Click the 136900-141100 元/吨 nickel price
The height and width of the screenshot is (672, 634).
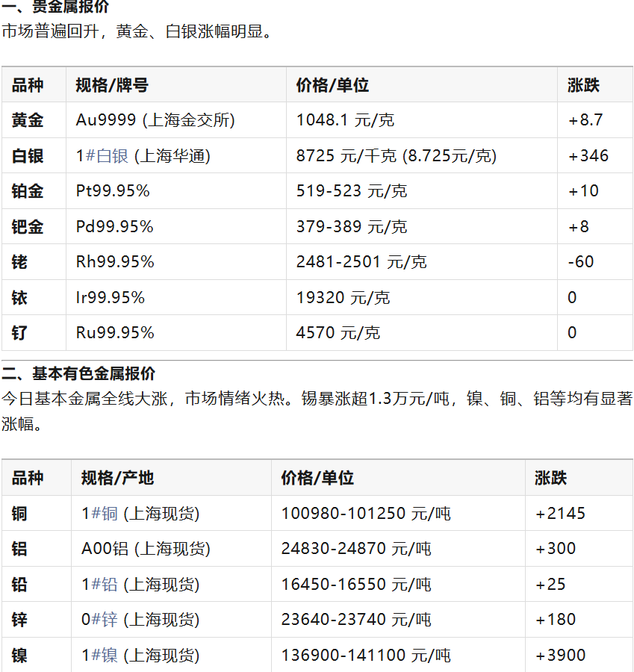[x=366, y=656]
